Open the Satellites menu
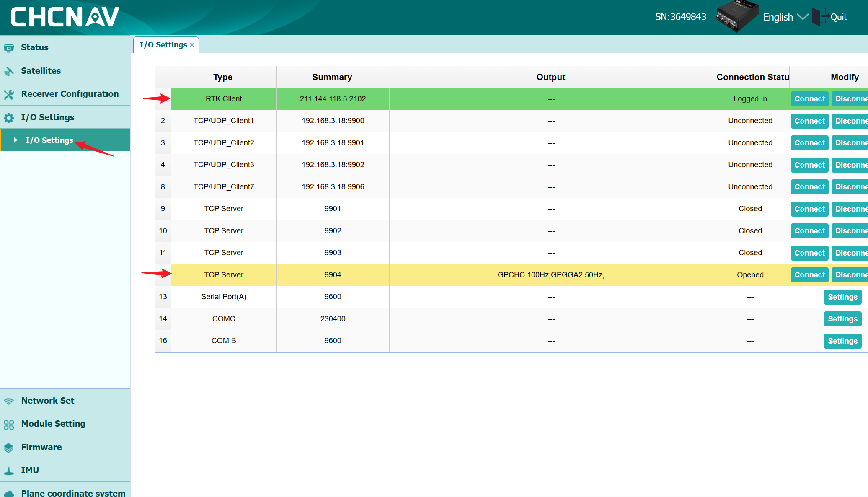Screen dimensions: 868x497 point(65,71)
